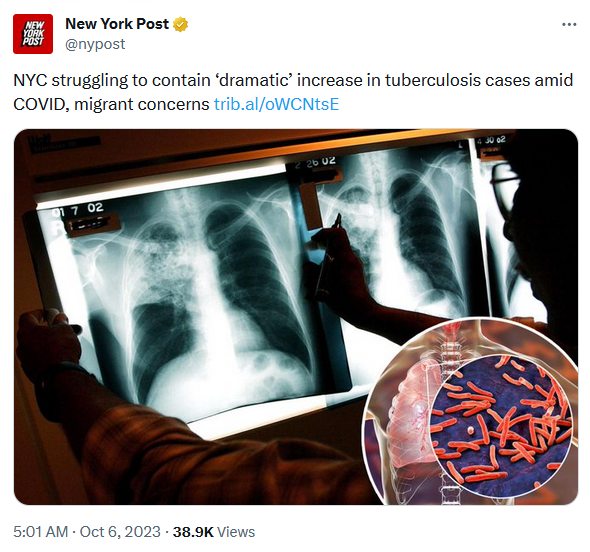Viewport: 590px width, 552px height.
Task: Open the New York Post profile avatar
Action: (x=33, y=34)
